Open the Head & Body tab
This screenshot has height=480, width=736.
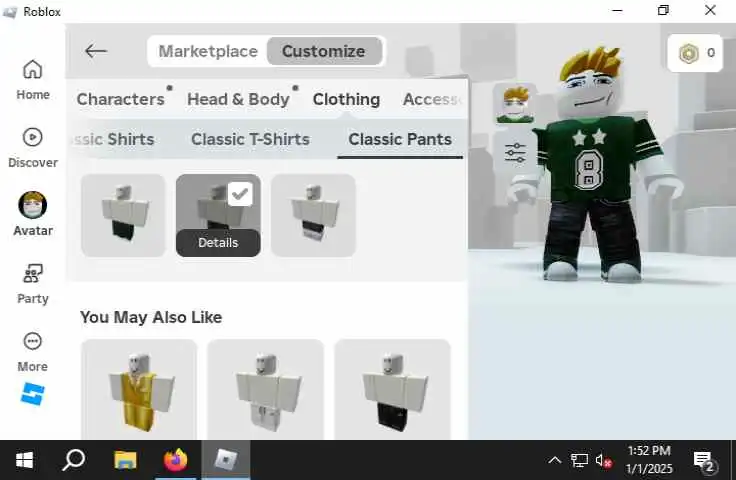pos(238,99)
